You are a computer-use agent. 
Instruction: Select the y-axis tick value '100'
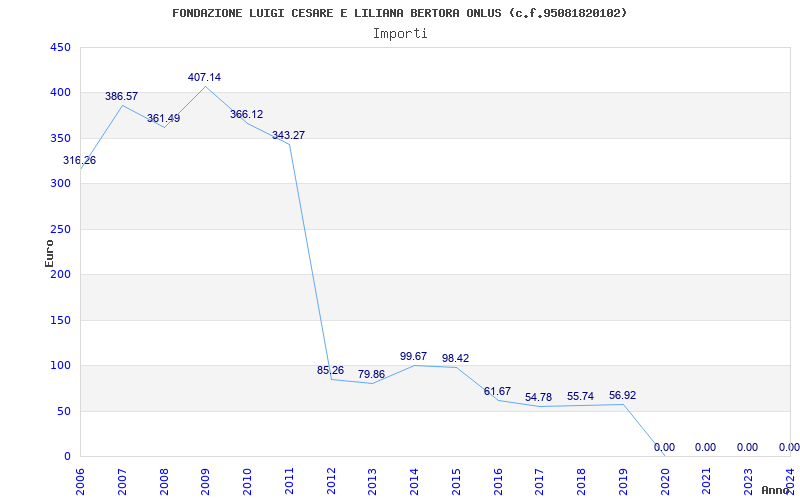click(60, 366)
